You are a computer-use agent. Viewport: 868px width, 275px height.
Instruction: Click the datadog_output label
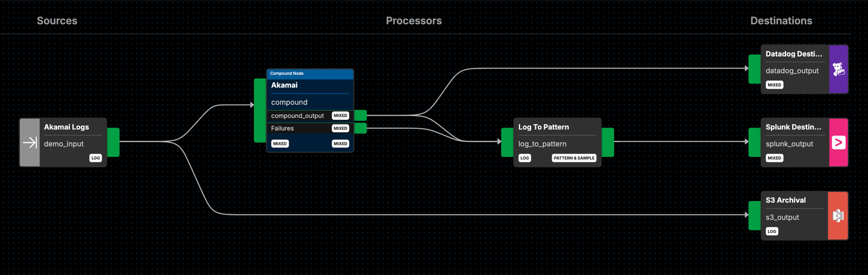[x=792, y=70]
